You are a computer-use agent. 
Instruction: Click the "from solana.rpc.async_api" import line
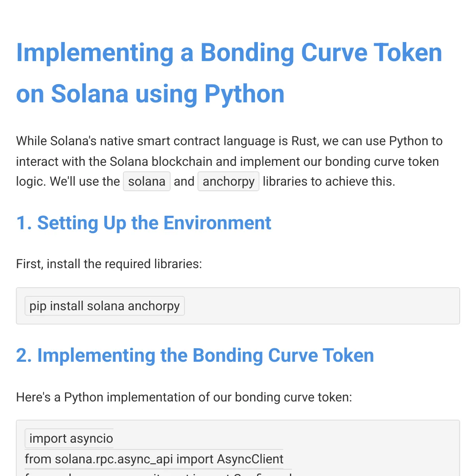[154, 459]
